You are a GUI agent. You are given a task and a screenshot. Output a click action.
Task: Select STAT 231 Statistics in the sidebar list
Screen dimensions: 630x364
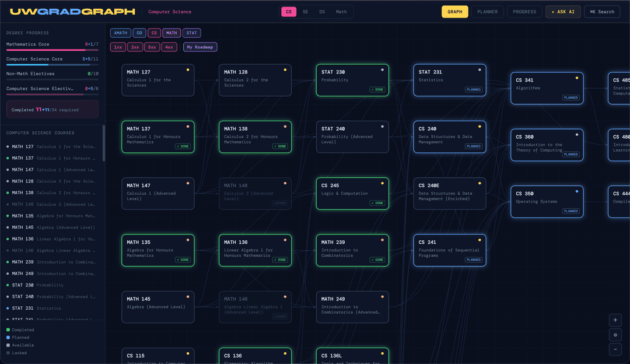(x=52, y=309)
